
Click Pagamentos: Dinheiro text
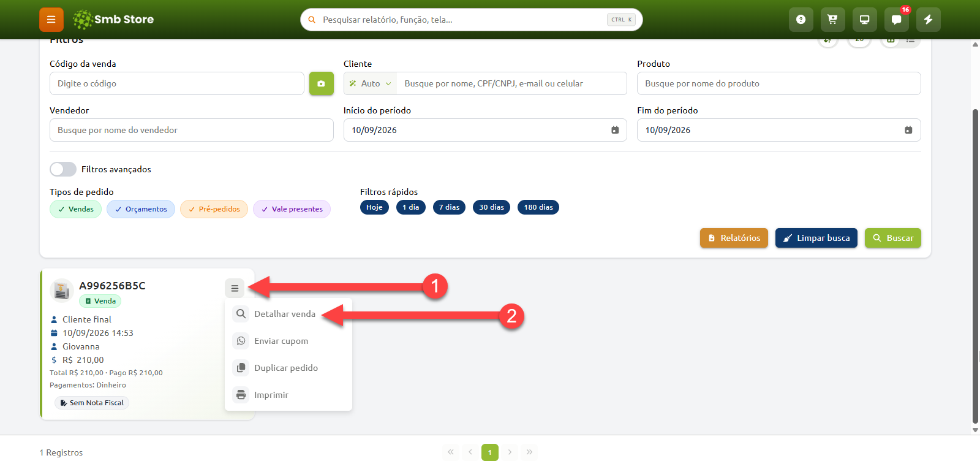pos(88,385)
